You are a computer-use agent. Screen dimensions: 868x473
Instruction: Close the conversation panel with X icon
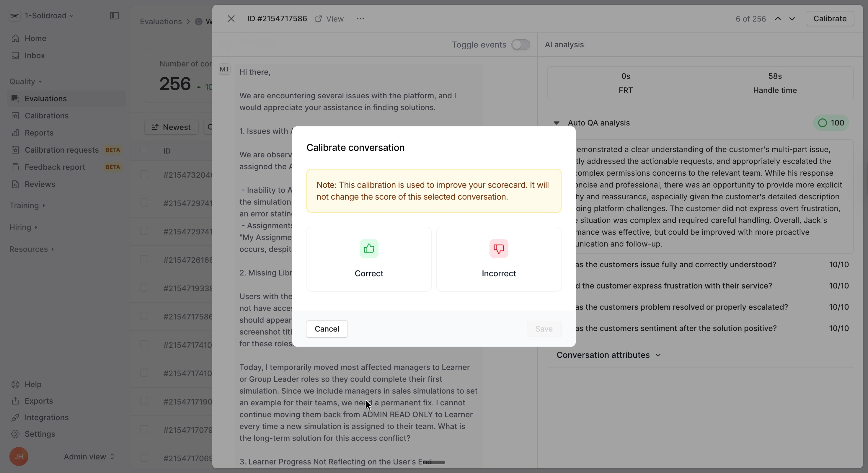(231, 19)
